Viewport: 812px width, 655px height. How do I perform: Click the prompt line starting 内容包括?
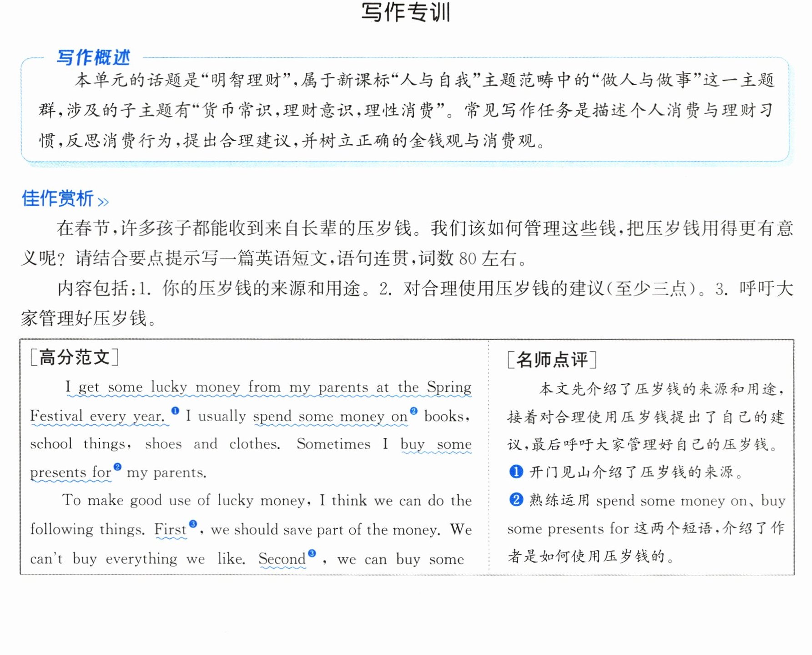[407, 304]
